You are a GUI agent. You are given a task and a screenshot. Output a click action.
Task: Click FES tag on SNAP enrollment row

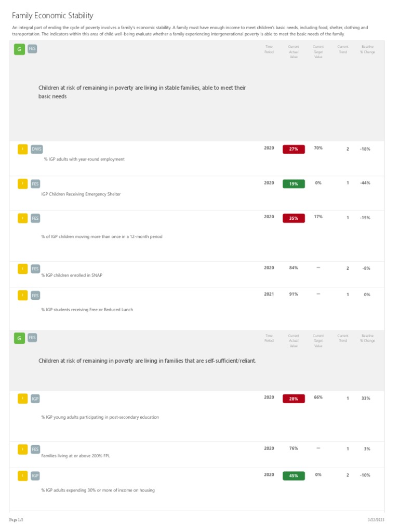pyautogui.click(x=35, y=269)
